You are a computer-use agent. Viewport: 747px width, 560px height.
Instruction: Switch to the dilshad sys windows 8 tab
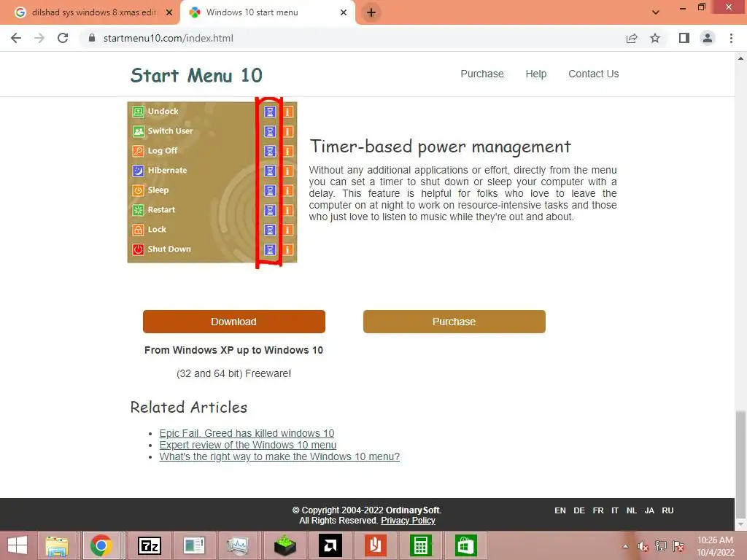click(90, 13)
